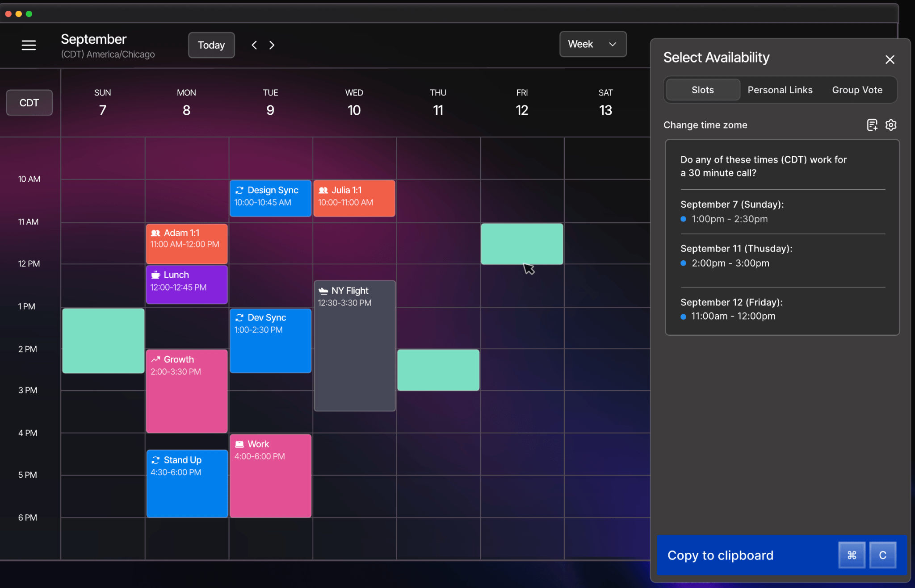The image size is (915, 588).
Task: Click the September month title
Action: click(x=94, y=39)
